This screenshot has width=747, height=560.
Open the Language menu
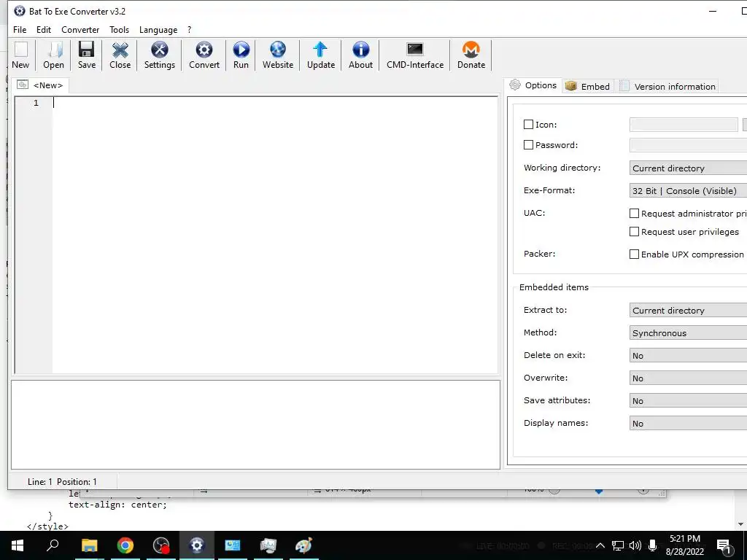pos(158,29)
